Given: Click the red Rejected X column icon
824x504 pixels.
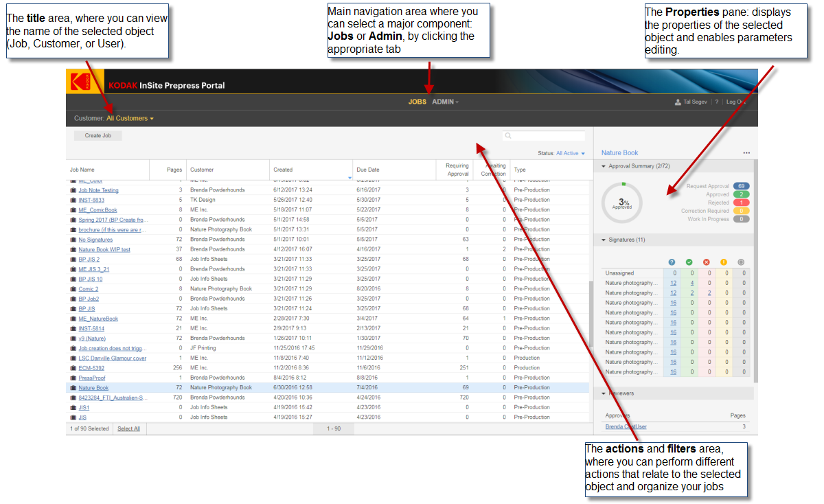Looking at the screenshot, I should click(707, 262).
